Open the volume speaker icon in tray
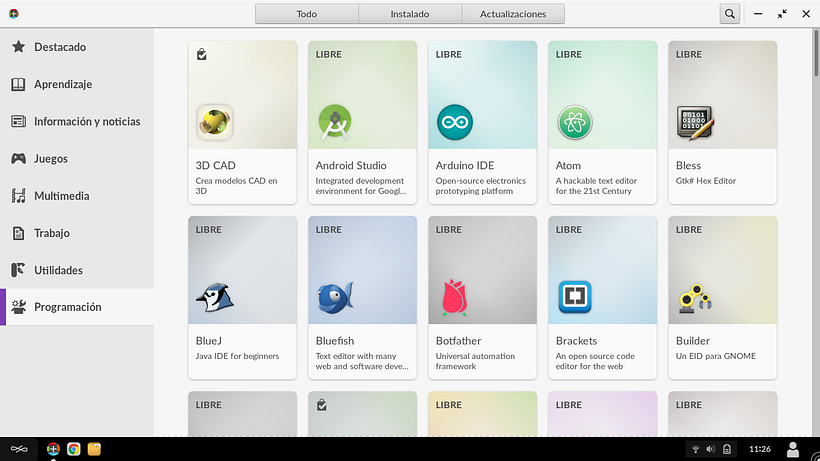 tap(711, 449)
